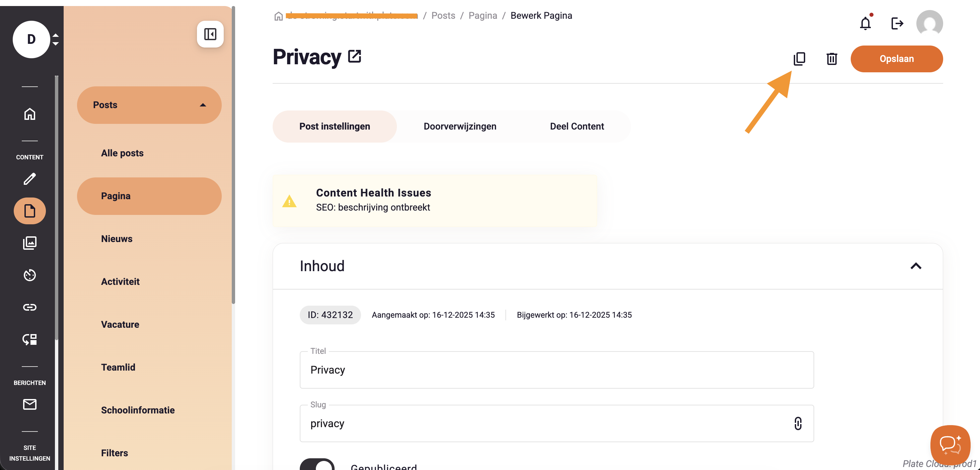Viewport: 980px width, 470px height.
Task: Click the slug link lock icon
Action: [798, 423]
